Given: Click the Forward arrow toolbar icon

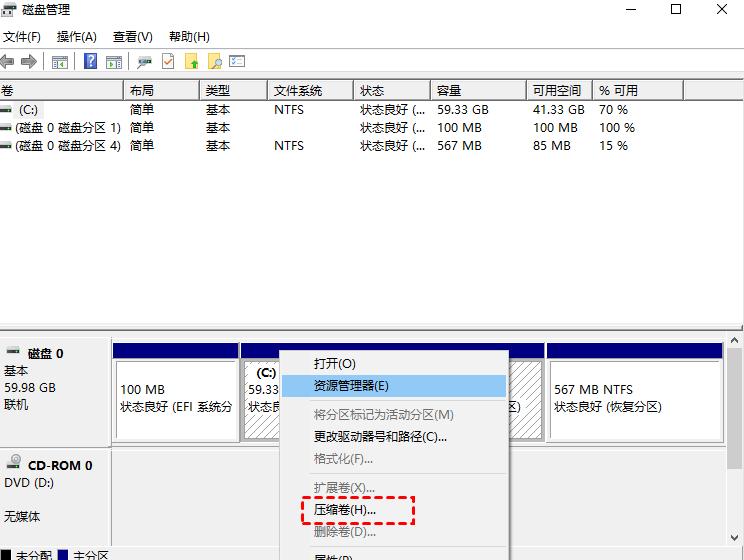Looking at the screenshot, I should [29, 61].
